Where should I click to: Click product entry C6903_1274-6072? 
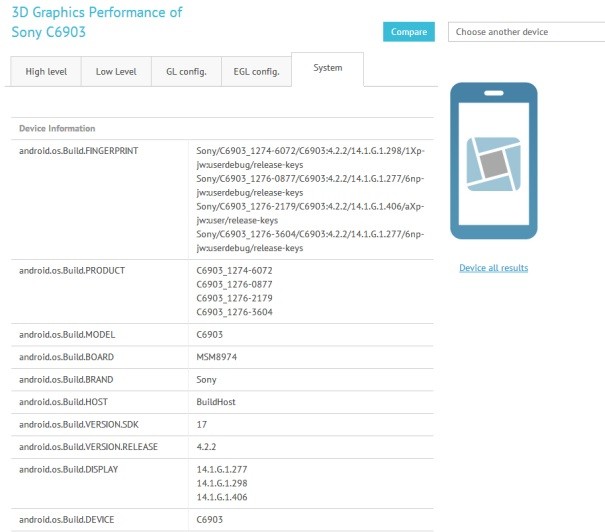coord(234,270)
